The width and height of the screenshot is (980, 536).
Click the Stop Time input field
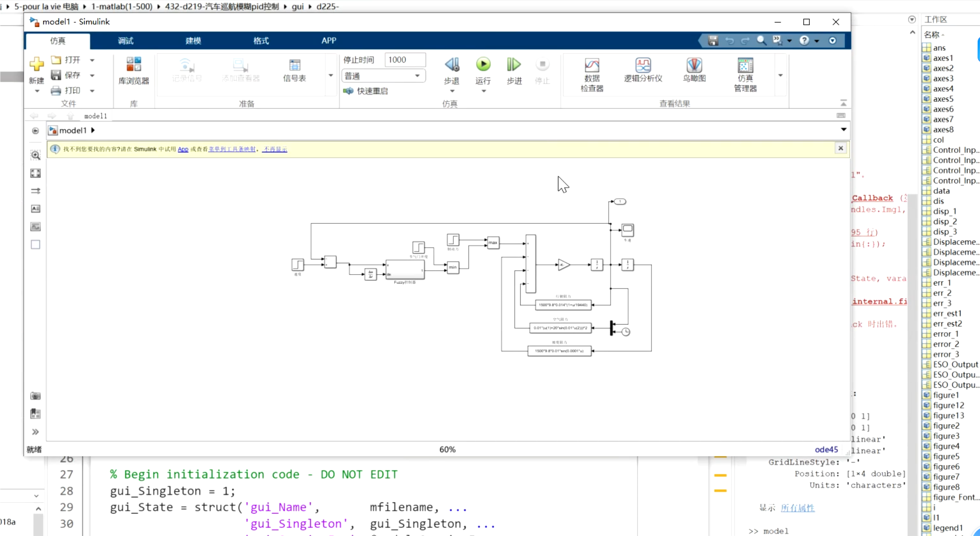point(404,60)
